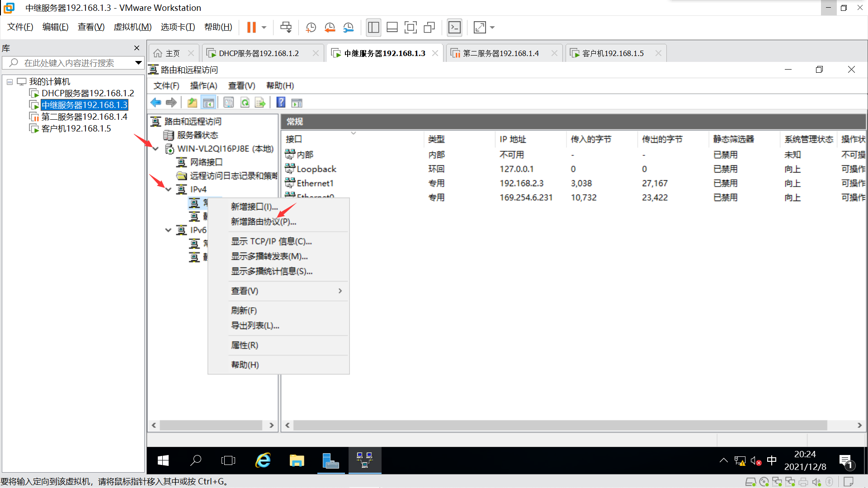Open Internet Explorer from taskbar

pyautogui.click(x=263, y=460)
